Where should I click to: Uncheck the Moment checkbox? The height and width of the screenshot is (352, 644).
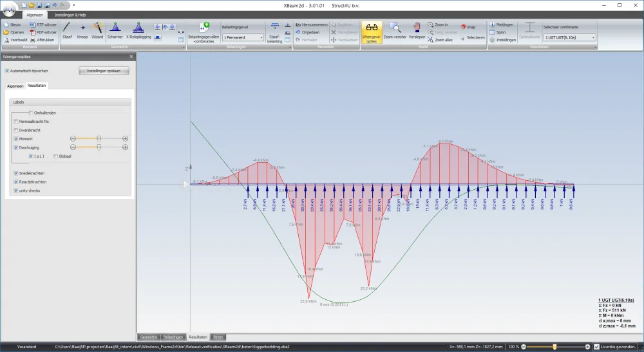[x=16, y=138]
